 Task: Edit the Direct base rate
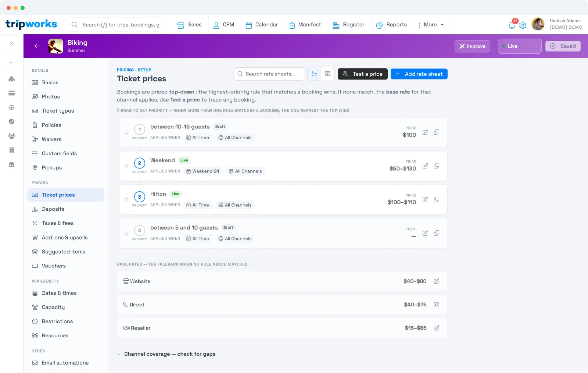437,305
